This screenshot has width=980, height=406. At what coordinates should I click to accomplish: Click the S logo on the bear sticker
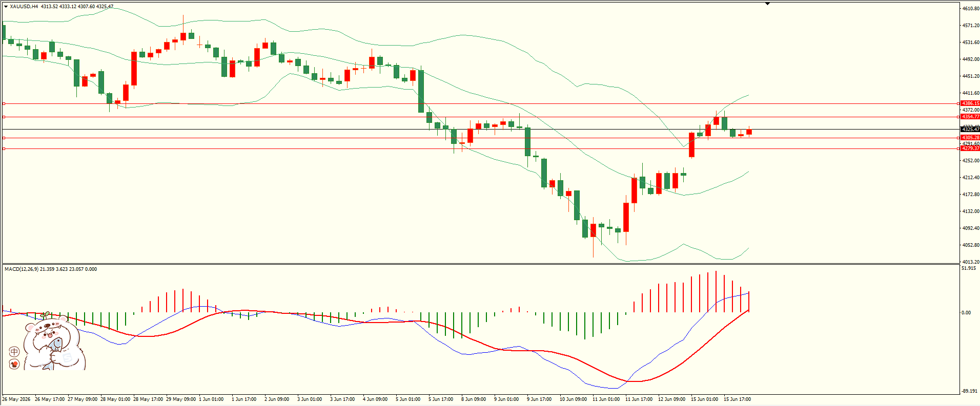[x=67, y=357]
